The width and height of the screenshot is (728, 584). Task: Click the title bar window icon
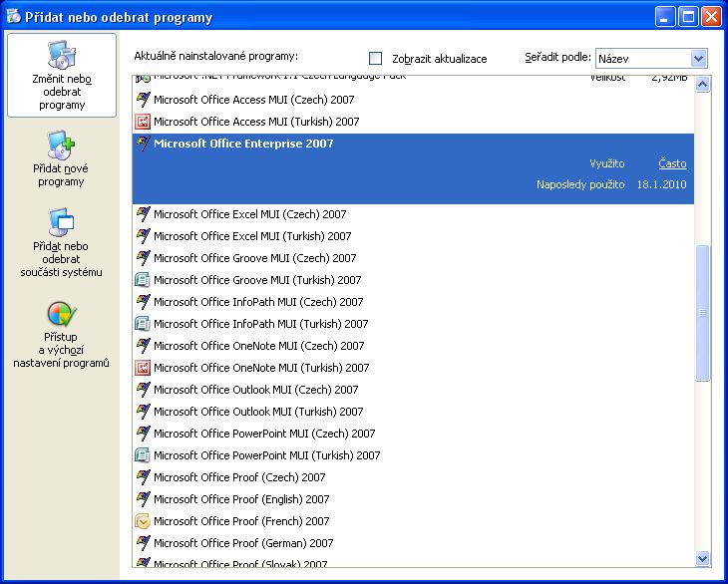pos(14,16)
